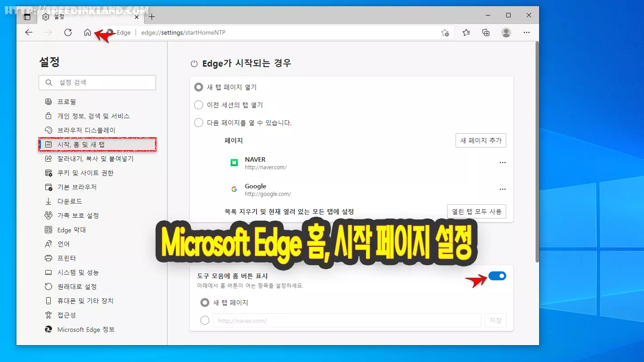This screenshot has height=362, width=644.
Task: Open the Collections icon in the toolbar
Action: 486,32
